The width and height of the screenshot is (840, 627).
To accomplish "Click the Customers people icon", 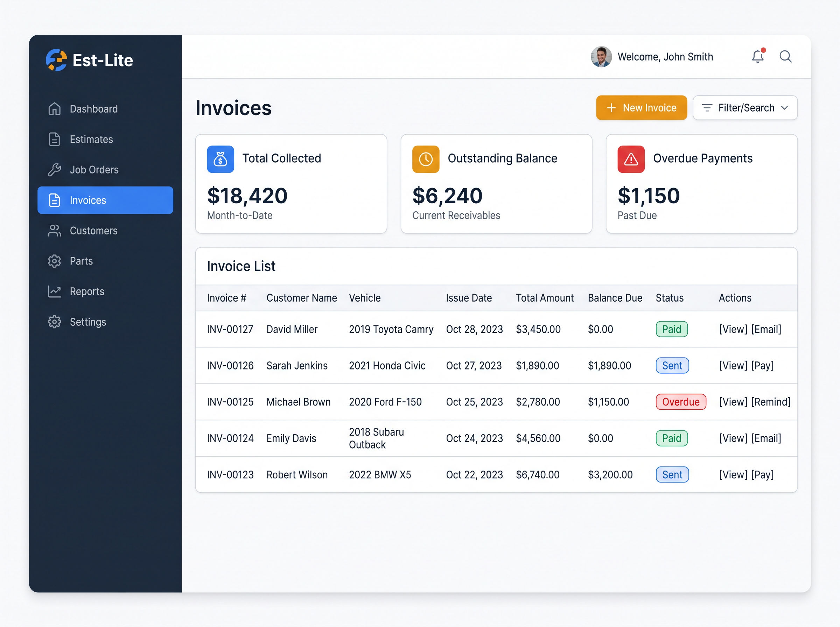I will (54, 231).
